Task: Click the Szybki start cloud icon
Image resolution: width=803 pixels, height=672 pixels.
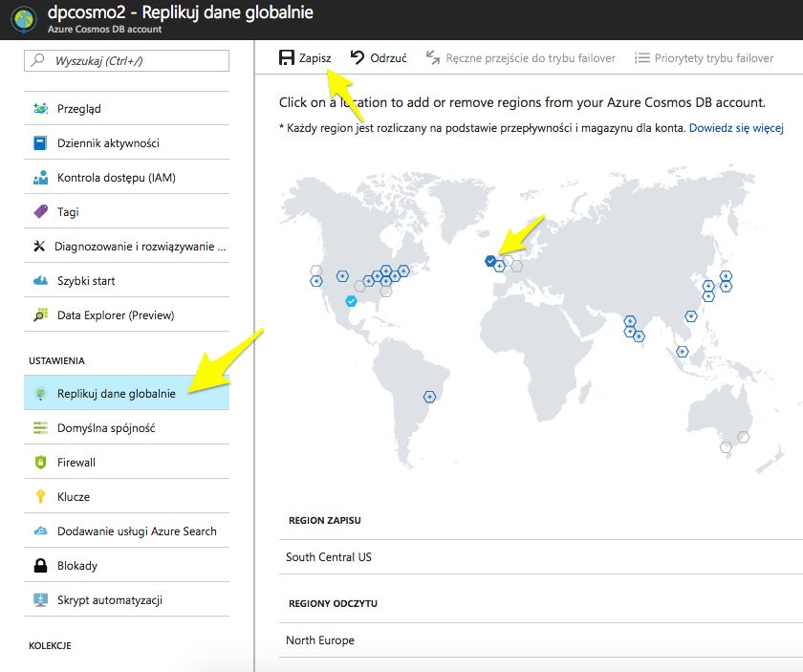Action: coord(40,281)
